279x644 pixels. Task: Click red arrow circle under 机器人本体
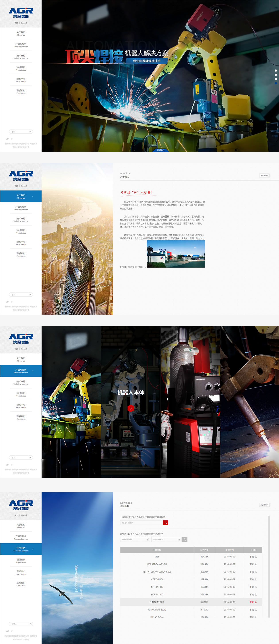coord(131,408)
